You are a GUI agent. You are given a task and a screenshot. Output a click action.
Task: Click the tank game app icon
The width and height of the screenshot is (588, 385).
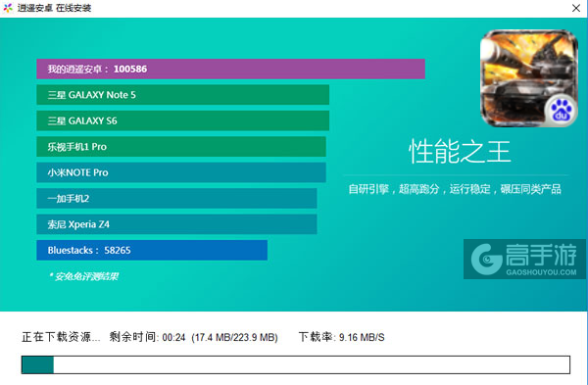[x=529, y=78]
